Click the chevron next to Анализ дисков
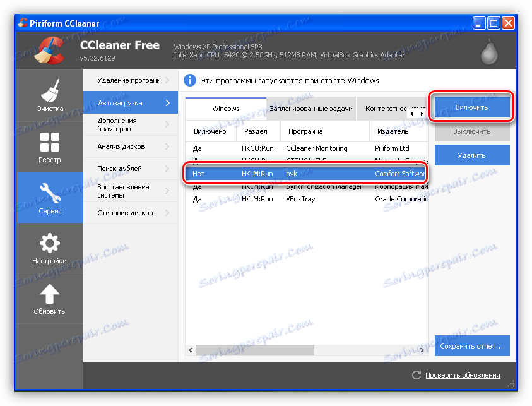 tap(167, 146)
